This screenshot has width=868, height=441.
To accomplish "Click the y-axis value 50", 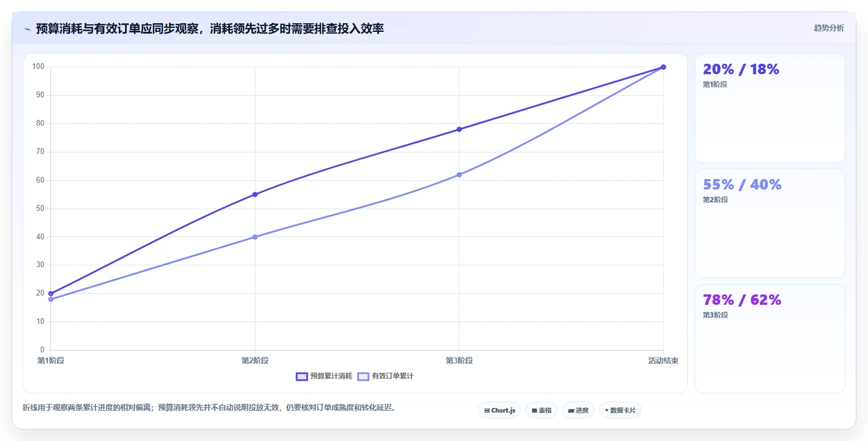I will click(x=40, y=209).
